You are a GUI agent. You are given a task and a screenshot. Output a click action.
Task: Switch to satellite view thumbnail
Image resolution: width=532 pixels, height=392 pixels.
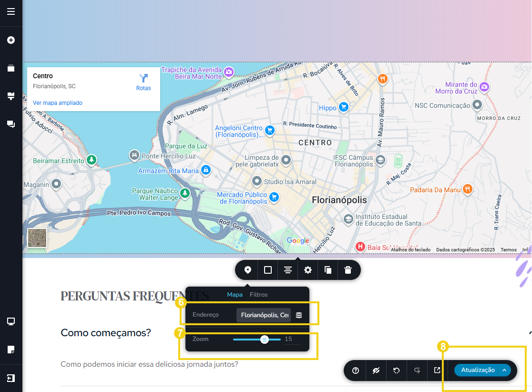click(37, 238)
